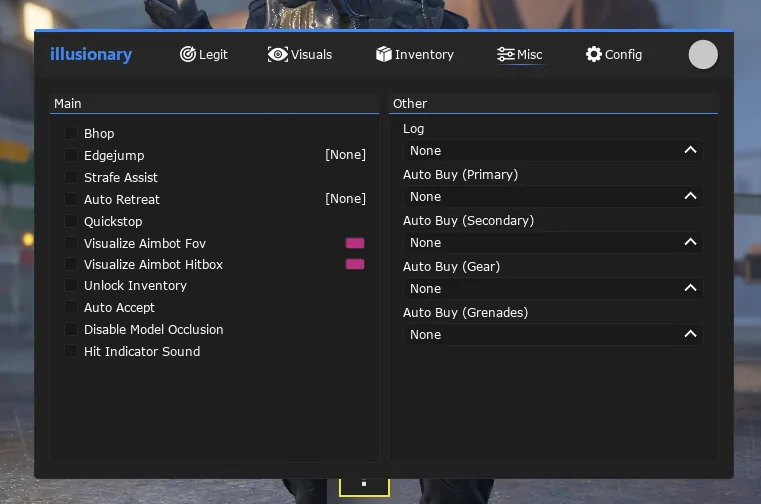Turn on Auto Accept checkbox
The image size is (761, 504).
tap(71, 307)
